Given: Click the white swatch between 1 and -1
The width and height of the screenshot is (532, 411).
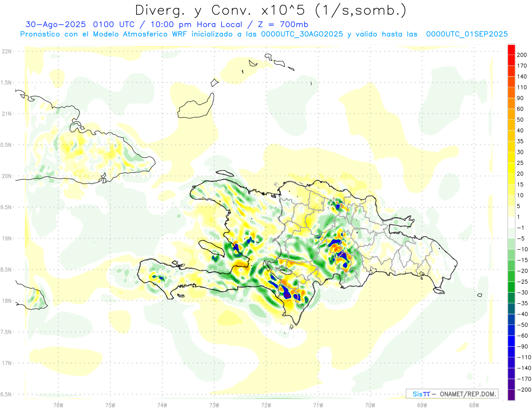Looking at the screenshot, I should click(x=511, y=223).
